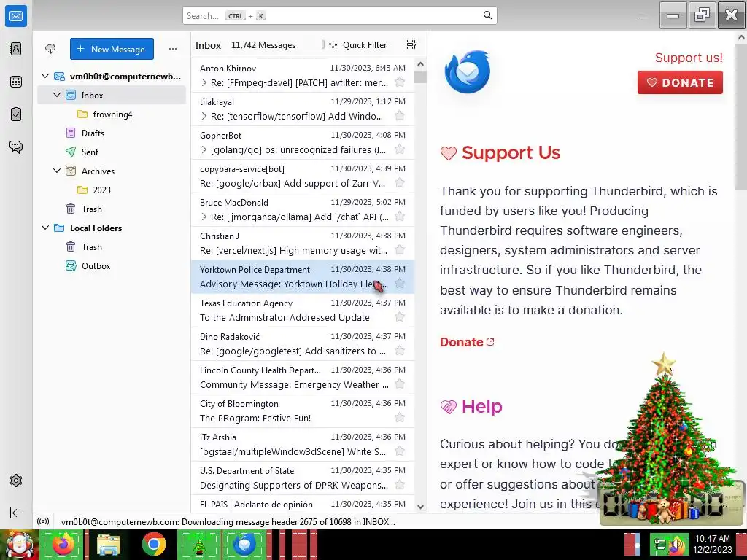Open message list display options icon

pos(411,44)
